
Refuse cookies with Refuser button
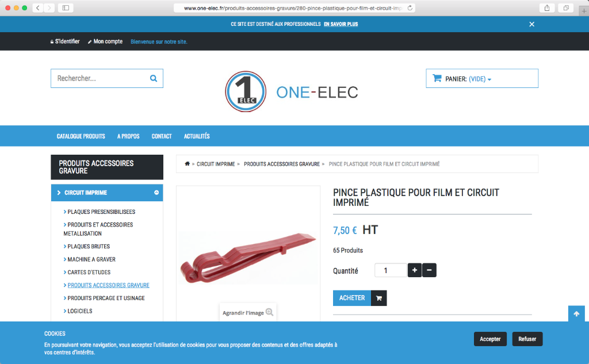[x=527, y=339]
